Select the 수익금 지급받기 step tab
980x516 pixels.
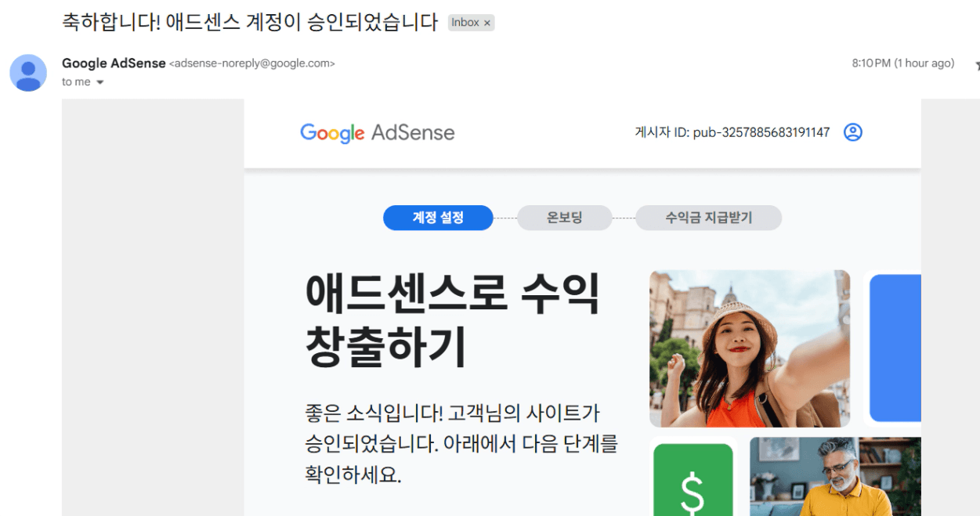coord(708,218)
